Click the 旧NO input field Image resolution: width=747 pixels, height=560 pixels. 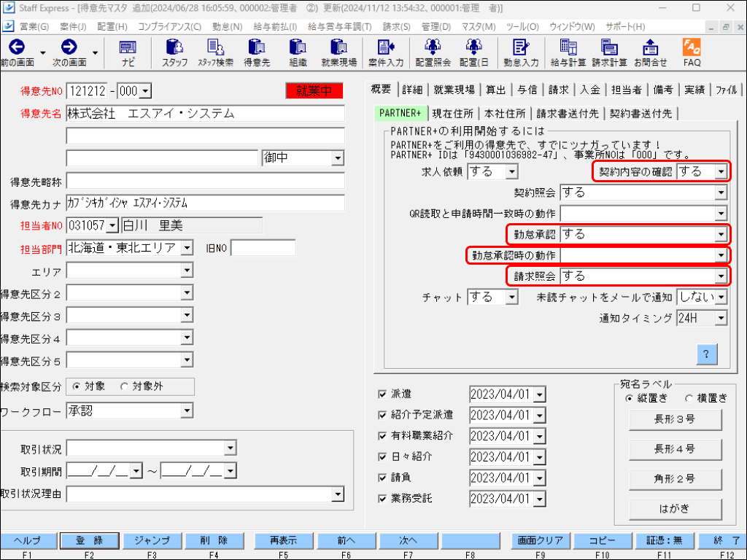[263, 248]
